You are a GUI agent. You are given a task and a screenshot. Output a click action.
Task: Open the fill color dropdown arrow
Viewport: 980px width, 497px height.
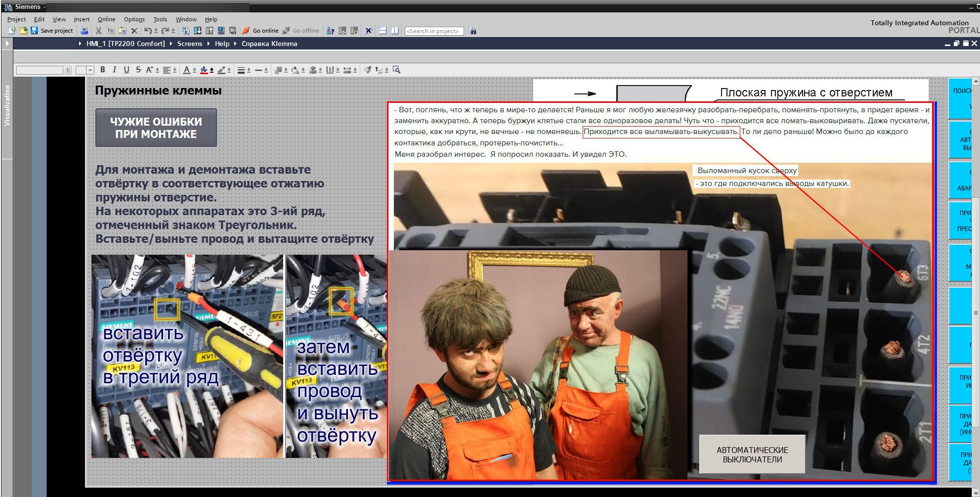click(212, 70)
